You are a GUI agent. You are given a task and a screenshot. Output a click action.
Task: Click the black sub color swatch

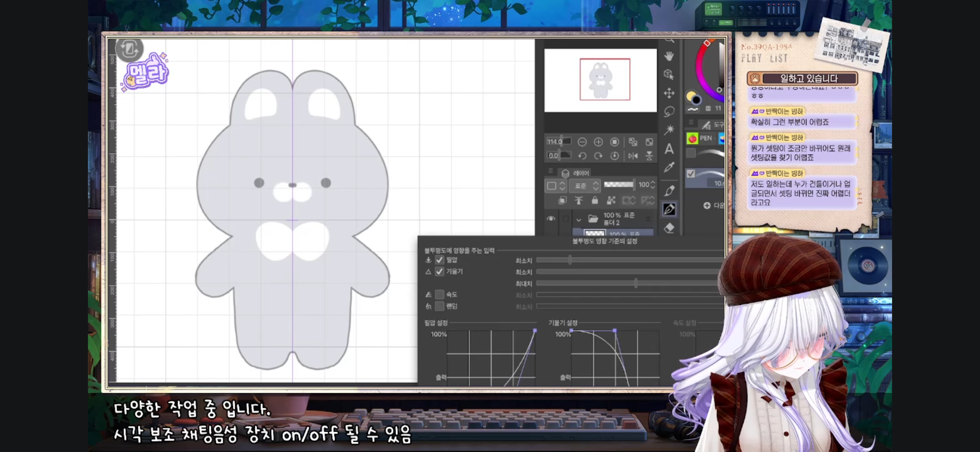click(x=696, y=100)
